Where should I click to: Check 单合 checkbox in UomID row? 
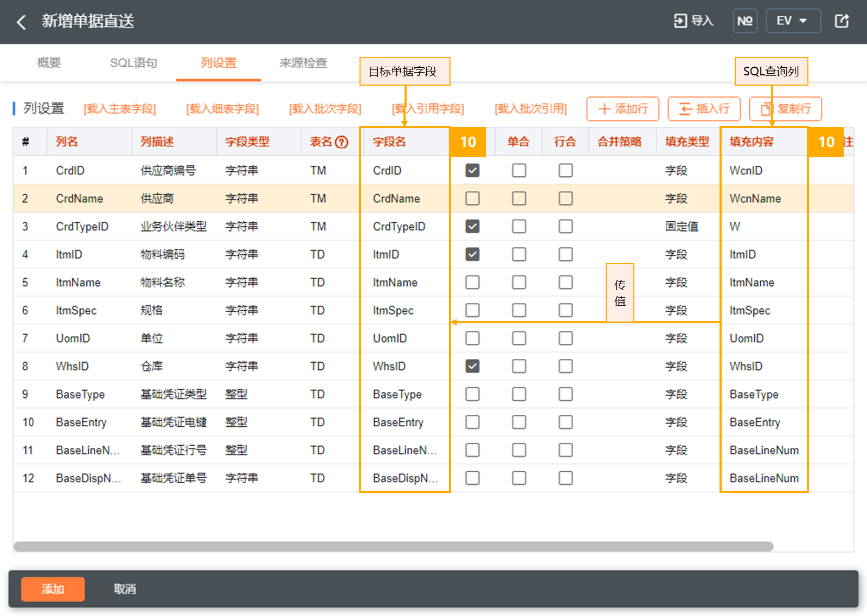click(519, 338)
